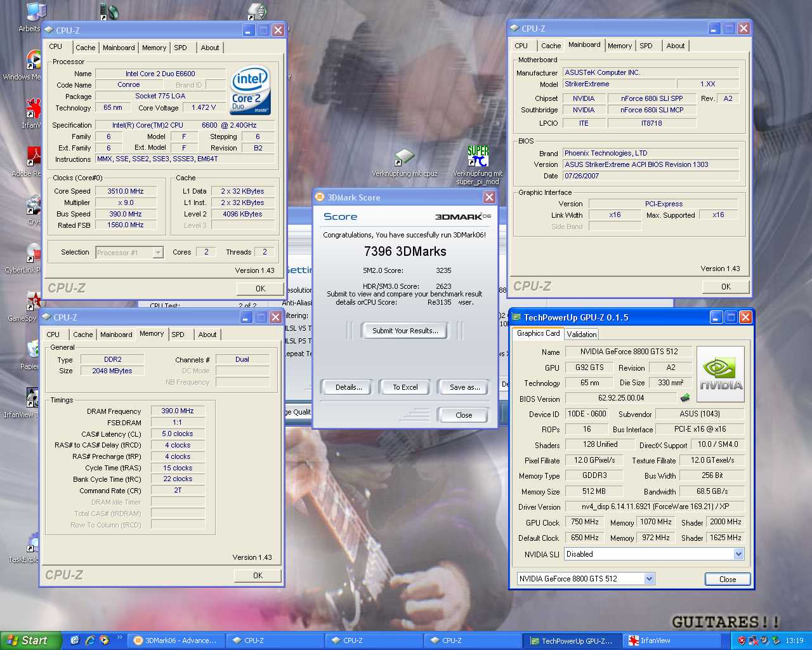Click the taskbar clock showing 13:19
This screenshot has height=650, width=812.
coord(794,640)
